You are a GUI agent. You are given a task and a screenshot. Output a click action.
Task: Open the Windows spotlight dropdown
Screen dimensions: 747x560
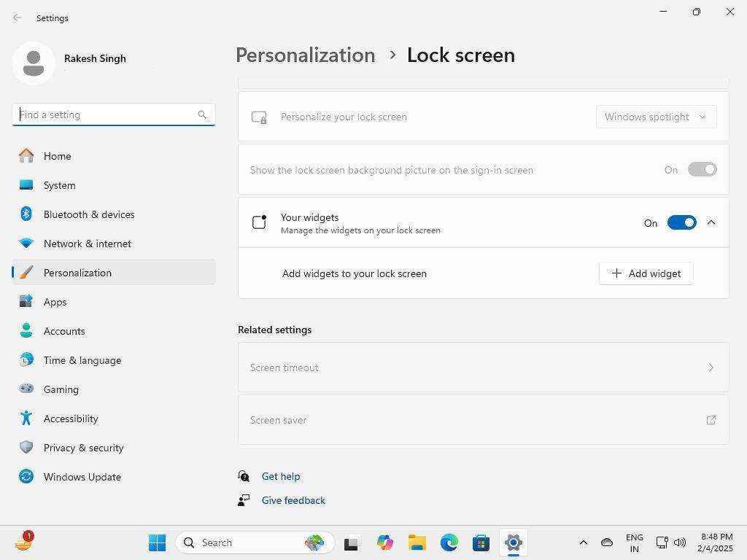[654, 117]
